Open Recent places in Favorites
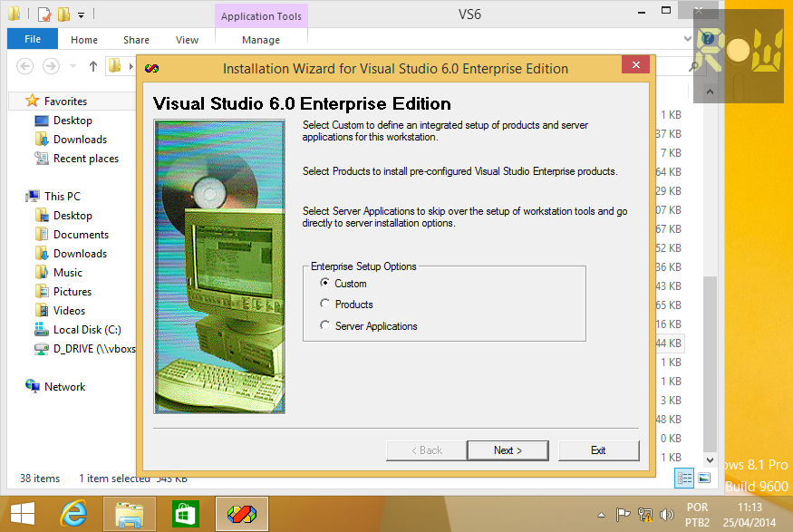Screen dimensions: 793x532 click(x=86, y=159)
